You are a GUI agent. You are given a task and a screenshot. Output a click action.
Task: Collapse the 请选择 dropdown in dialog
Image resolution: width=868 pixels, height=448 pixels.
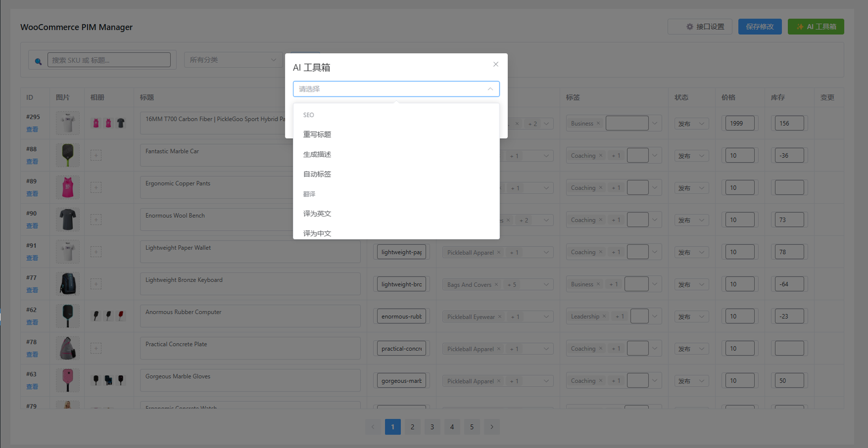coord(490,89)
